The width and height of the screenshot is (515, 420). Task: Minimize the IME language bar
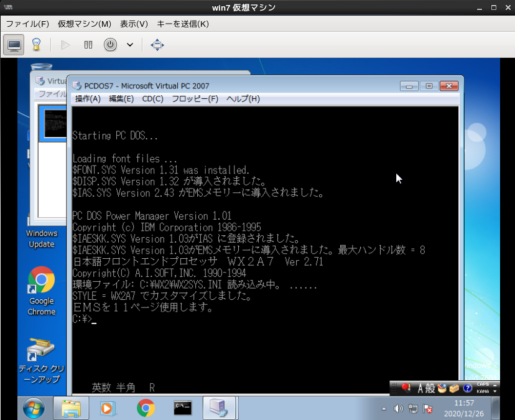495,385
